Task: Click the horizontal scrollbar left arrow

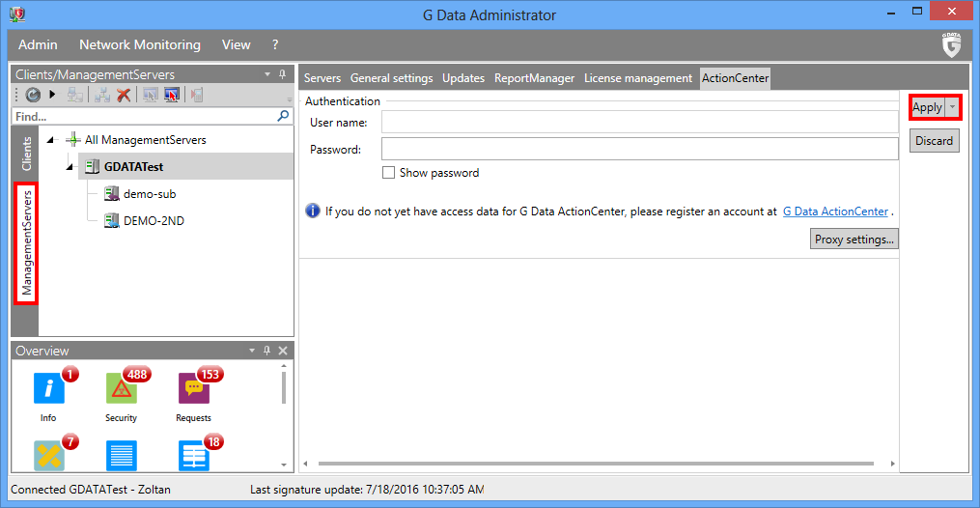Action: 306,464
